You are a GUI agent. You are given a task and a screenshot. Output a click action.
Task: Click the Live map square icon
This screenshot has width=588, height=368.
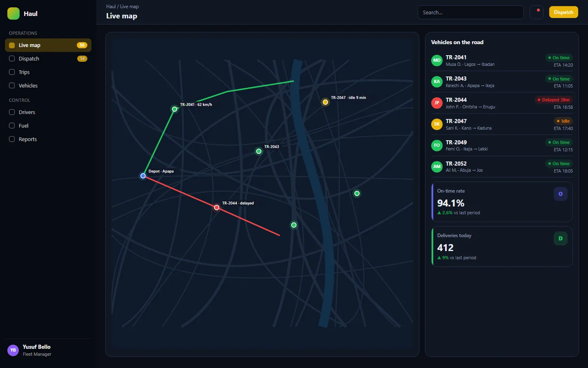12,45
